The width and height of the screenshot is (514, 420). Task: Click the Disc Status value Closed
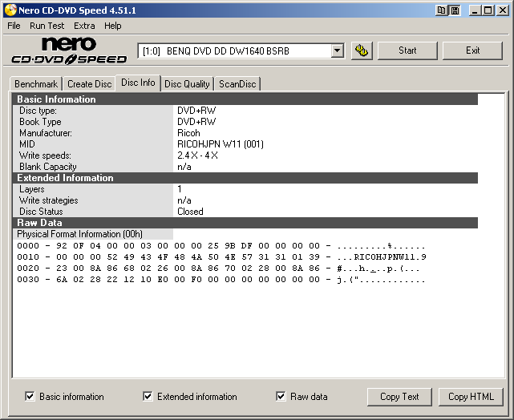pos(190,212)
